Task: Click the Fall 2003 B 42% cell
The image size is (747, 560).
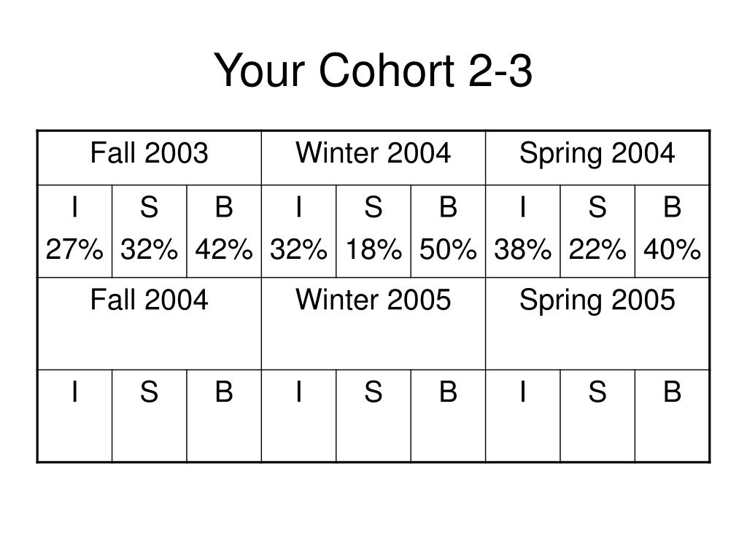Action: click(x=224, y=231)
